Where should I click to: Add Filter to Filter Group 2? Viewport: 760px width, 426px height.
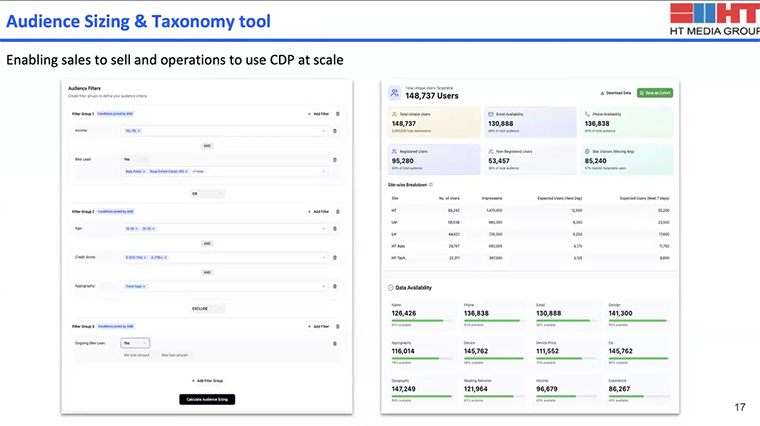tap(318, 211)
